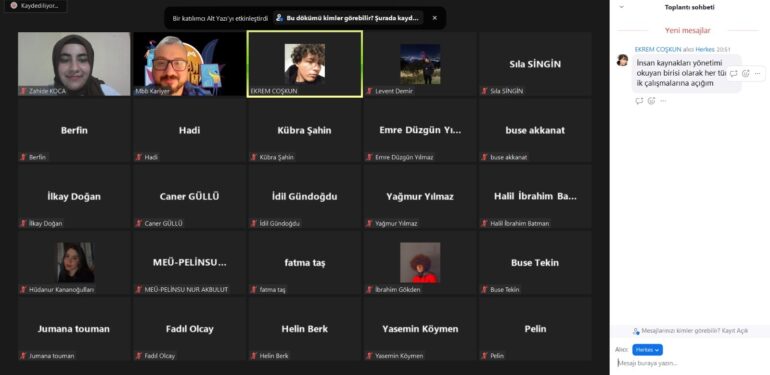Click the person icon beside 'Mesajlarınızı kimler görebilir'
The width and height of the screenshot is (770, 375).
point(636,331)
